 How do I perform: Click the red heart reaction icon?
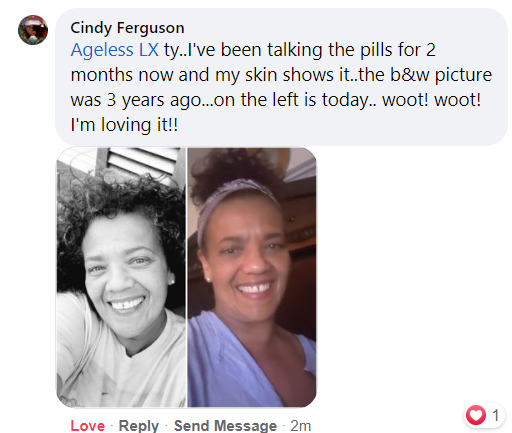point(476,415)
